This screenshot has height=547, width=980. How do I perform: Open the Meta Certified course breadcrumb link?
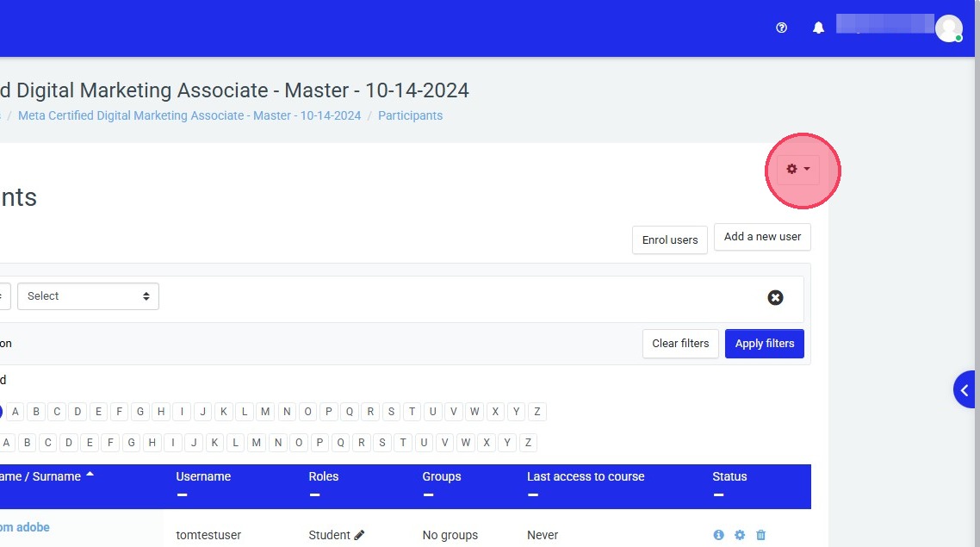(x=189, y=115)
